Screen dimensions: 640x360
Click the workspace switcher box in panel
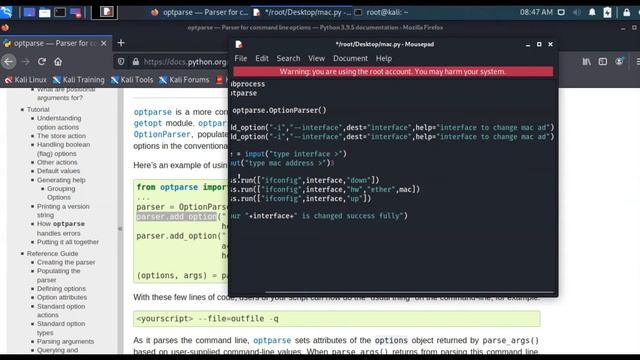tap(104, 12)
